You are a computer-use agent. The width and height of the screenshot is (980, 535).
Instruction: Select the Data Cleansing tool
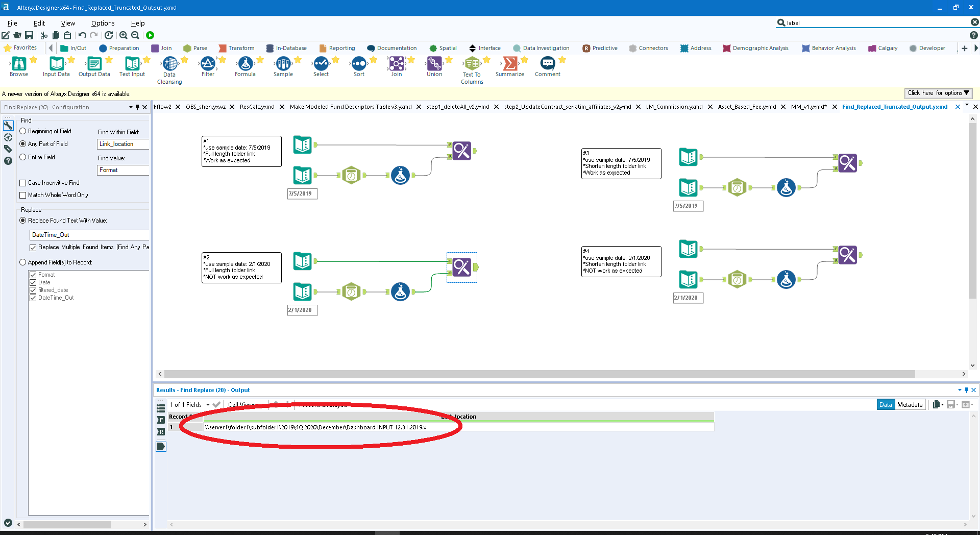(169, 64)
